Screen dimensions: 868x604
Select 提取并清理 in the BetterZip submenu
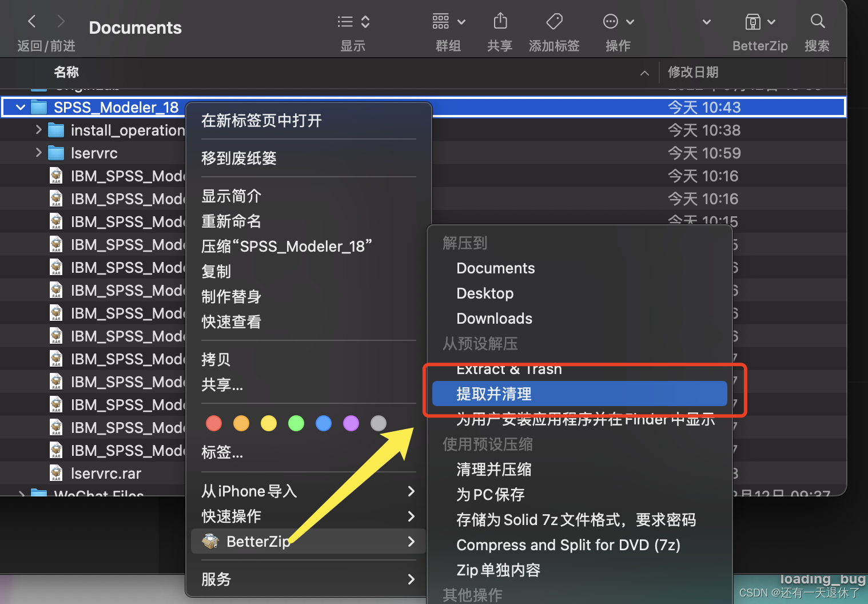tap(493, 394)
